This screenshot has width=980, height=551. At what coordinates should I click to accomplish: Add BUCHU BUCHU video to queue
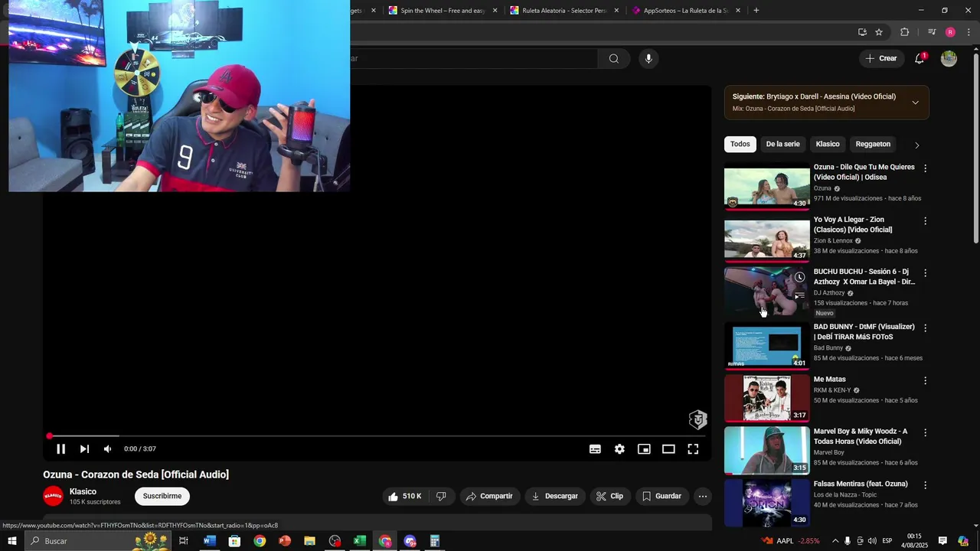(x=799, y=295)
